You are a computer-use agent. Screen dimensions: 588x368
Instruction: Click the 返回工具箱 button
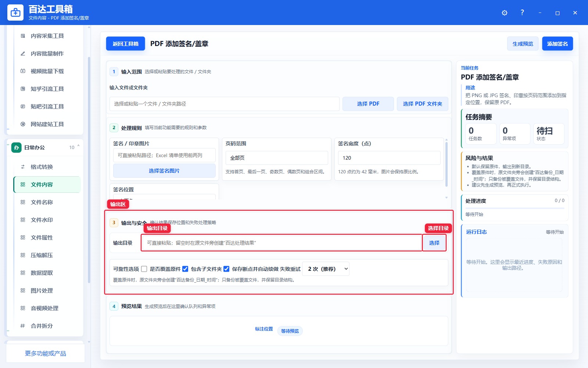click(x=126, y=44)
